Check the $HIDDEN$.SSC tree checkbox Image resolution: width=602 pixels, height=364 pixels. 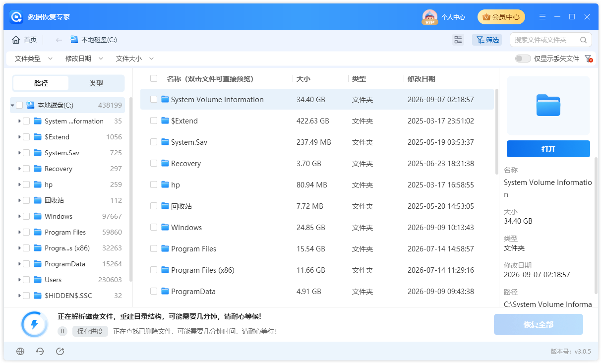26,296
